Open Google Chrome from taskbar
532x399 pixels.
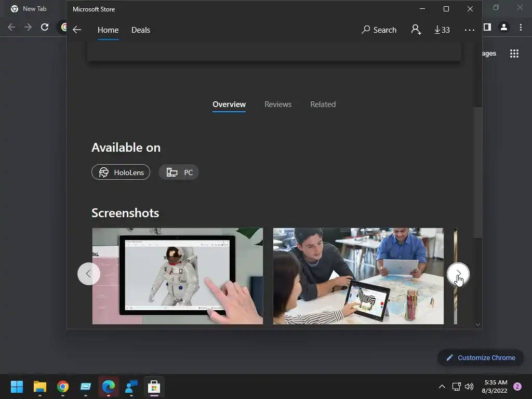63,387
